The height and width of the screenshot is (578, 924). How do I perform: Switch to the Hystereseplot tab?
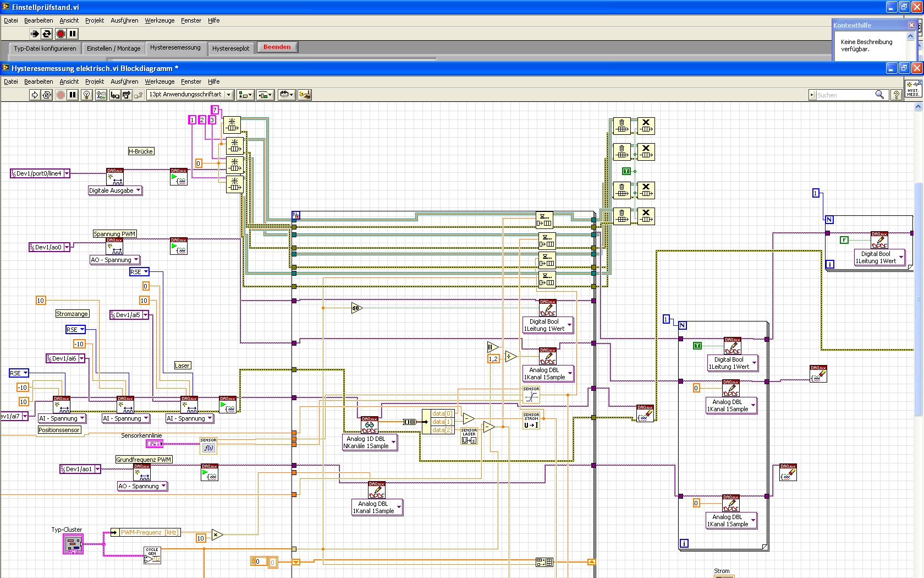coord(230,48)
